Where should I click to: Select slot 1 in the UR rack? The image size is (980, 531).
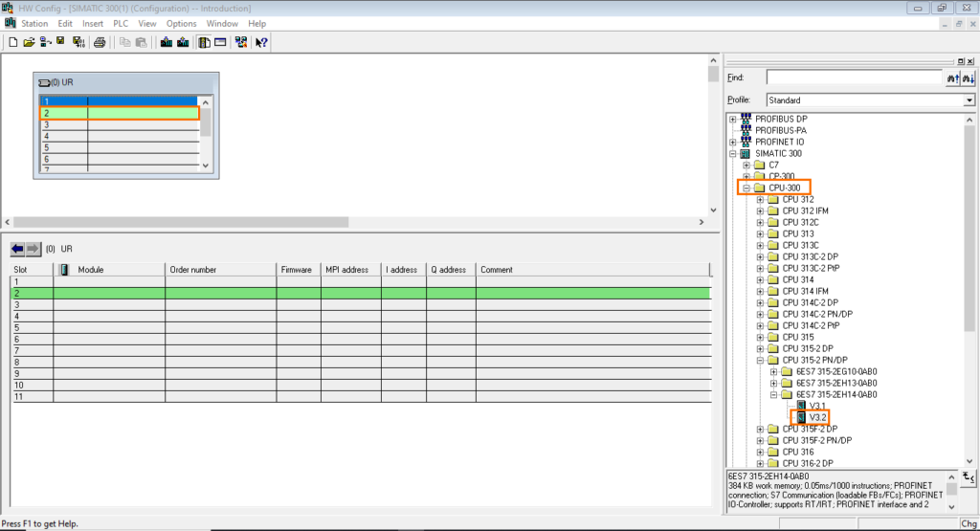[x=120, y=101]
